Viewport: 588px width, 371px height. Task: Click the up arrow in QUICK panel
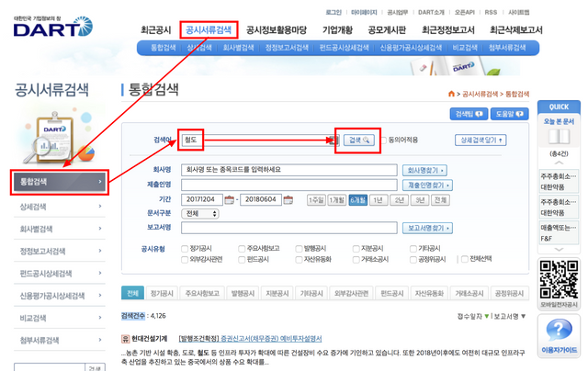(559, 163)
